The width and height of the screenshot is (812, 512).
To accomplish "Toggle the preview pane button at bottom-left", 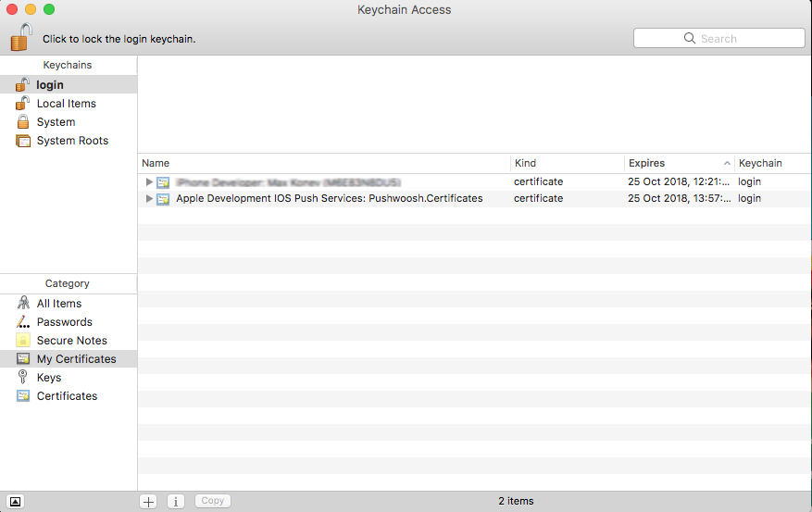I will tap(15, 501).
